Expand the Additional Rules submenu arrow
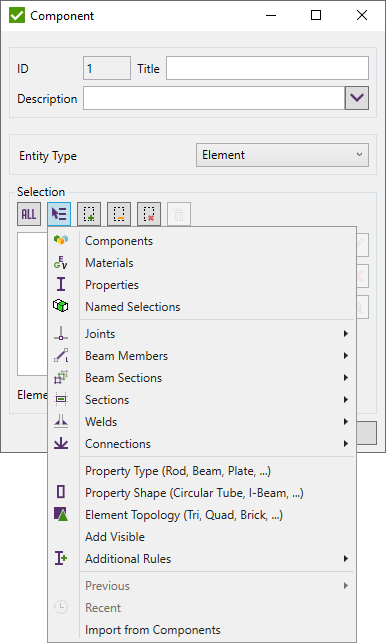The image size is (386, 643). [x=346, y=559]
